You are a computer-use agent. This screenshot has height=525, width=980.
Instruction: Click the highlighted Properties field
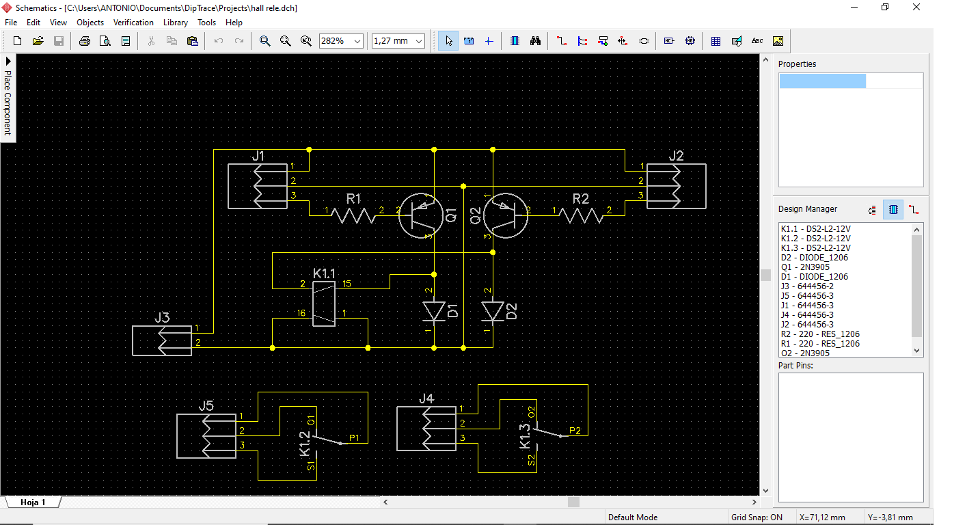[x=823, y=81]
